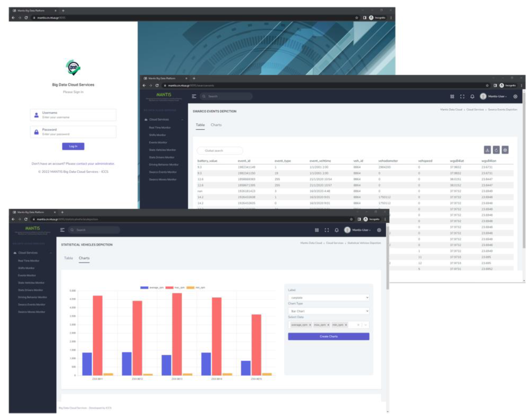Remove the min_rpm tag from Select Data
Image resolution: width=532 pixels, height=419 pixels.
click(x=346, y=325)
